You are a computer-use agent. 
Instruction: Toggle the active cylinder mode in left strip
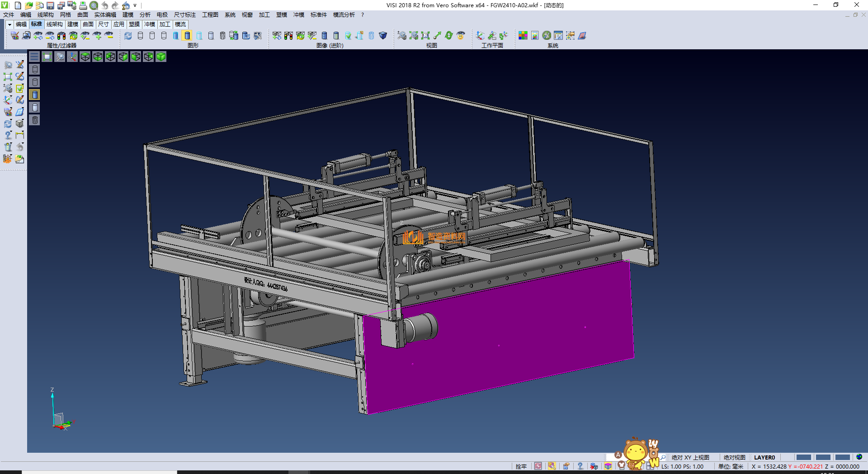pyautogui.click(x=35, y=95)
